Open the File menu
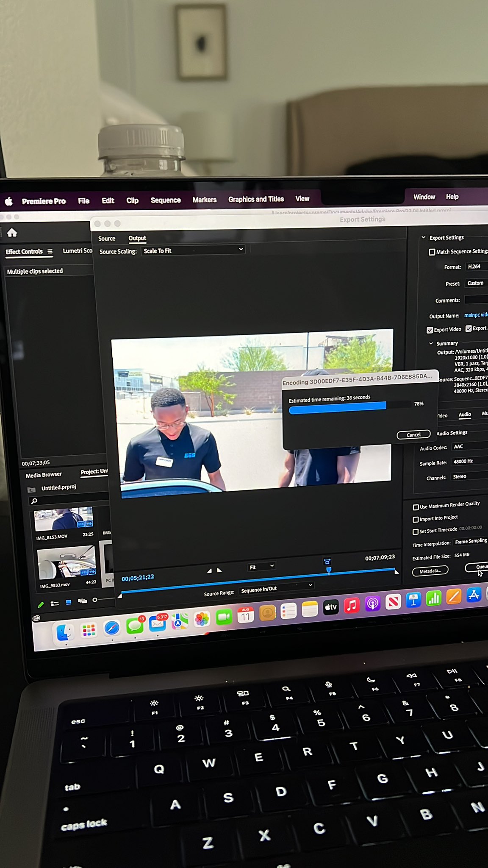Screen dimensions: 488x868 [x=83, y=201]
